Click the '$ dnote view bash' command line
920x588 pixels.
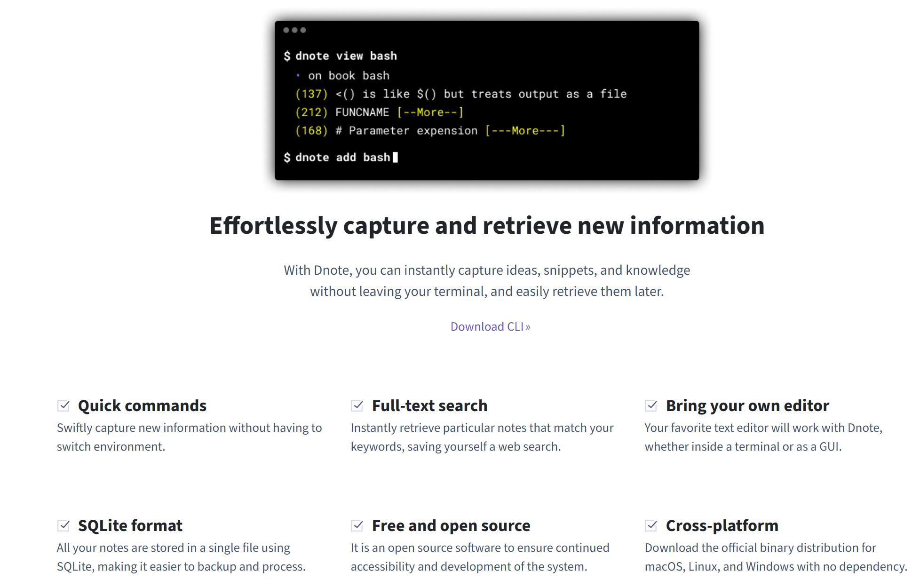[341, 56]
